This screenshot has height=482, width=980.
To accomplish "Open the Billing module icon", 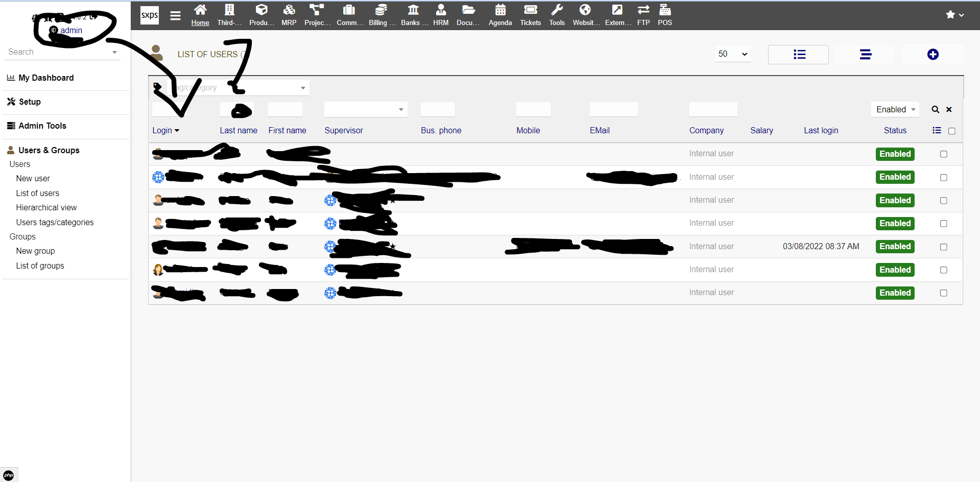I will (x=381, y=10).
